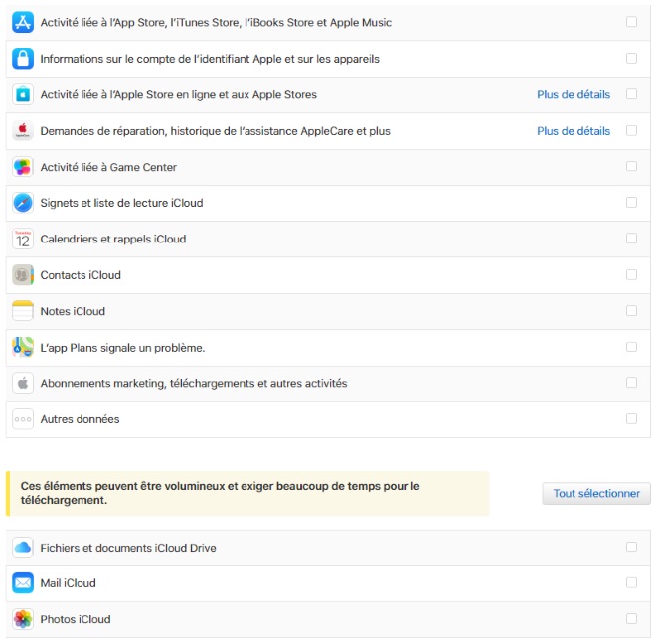
Task: Click the App Store activity icon
Action: [23, 23]
